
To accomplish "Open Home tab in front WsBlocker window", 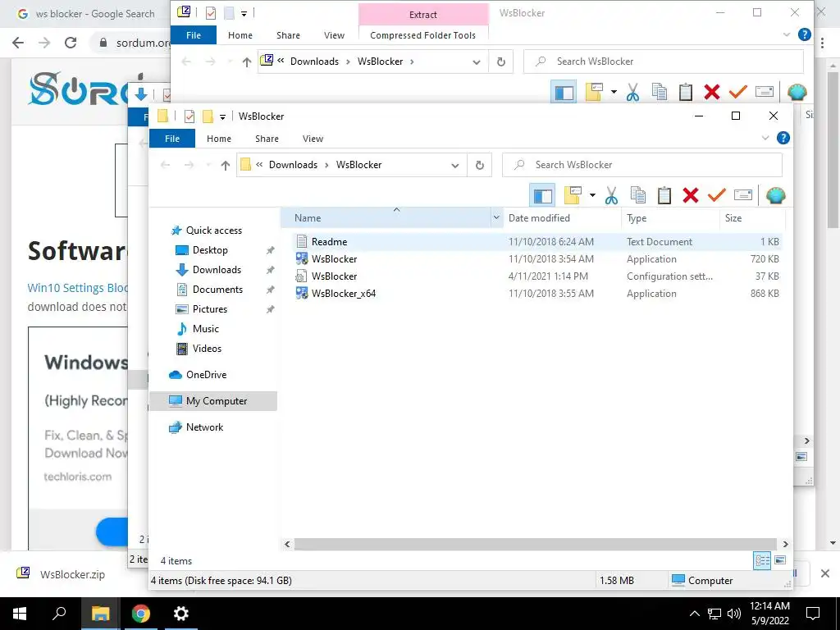I will click(218, 139).
